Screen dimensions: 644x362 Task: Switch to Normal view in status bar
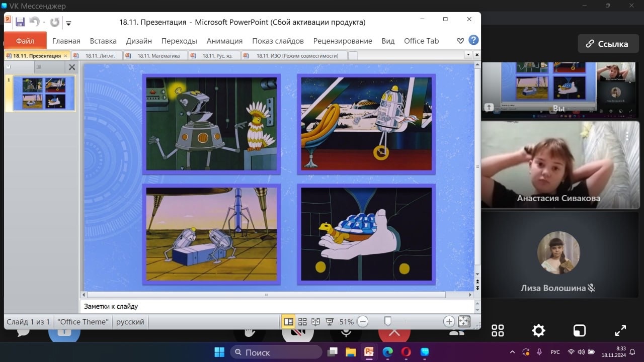click(x=288, y=321)
